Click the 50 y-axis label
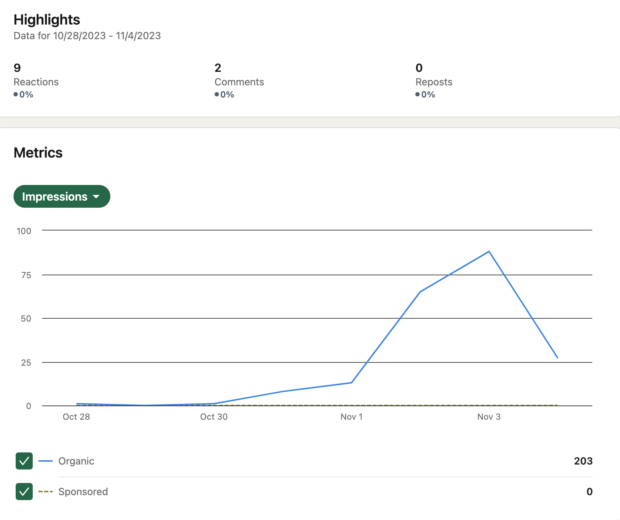 (26, 319)
